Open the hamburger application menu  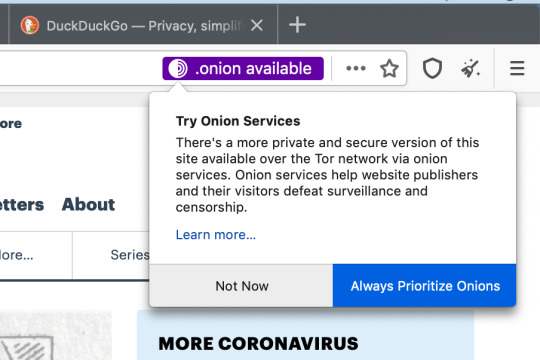click(517, 68)
